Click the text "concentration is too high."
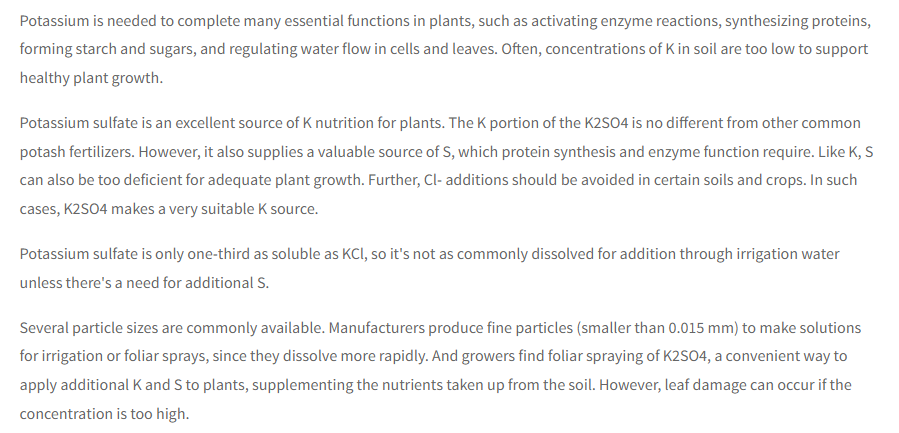Screen dimensions: 899x433 (x=104, y=414)
